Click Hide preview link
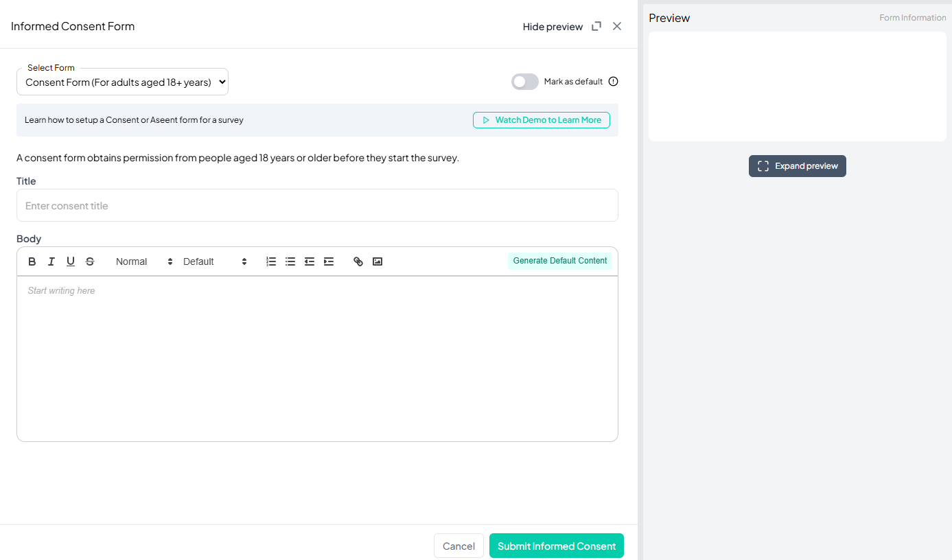The height and width of the screenshot is (560, 952). pyautogui.click(x=553, y=27)
